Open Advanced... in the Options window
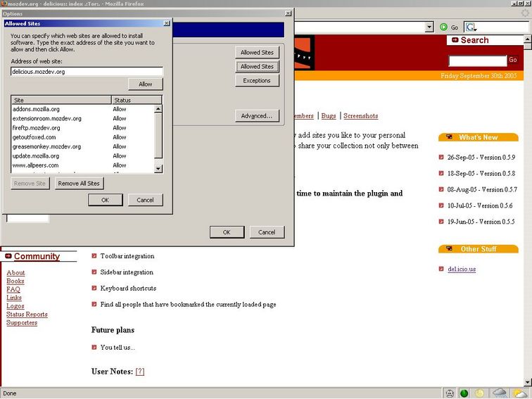Screen dimensions: 532x399 tap(257, 115)
